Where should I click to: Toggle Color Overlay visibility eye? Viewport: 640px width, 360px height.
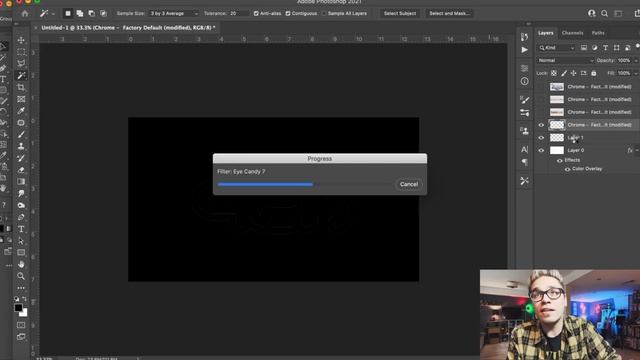(x=567, y=169)
